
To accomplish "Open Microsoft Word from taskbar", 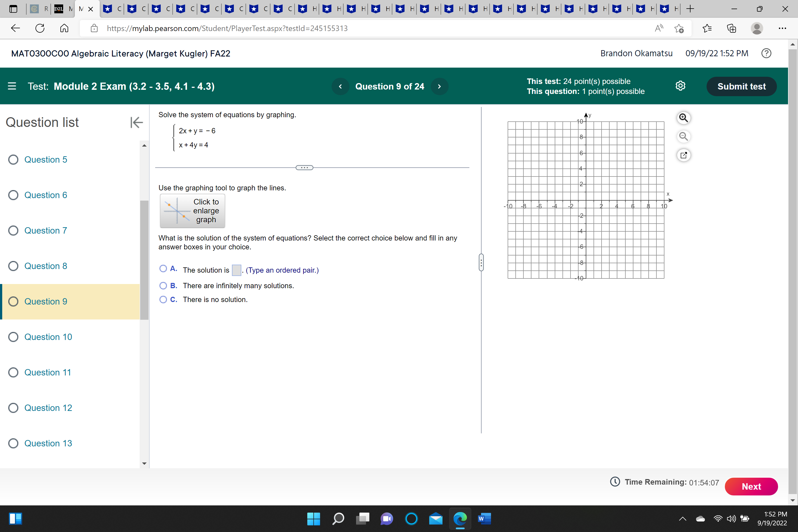I will (x=484, y=518).
